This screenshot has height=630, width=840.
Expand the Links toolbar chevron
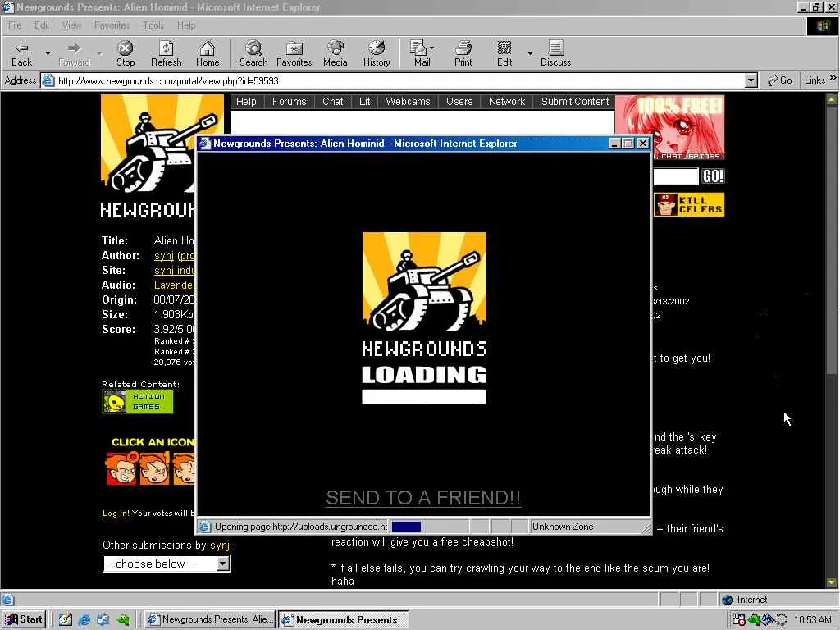pyautogui.click(x=833, y=78)
